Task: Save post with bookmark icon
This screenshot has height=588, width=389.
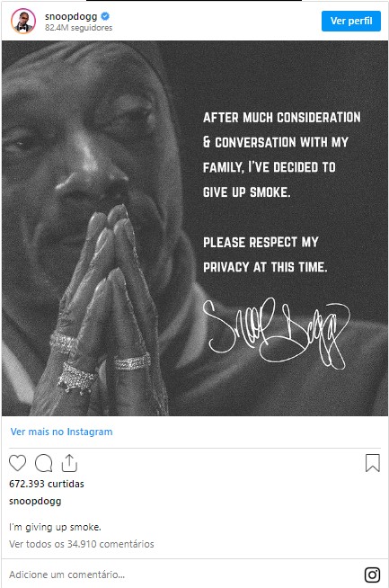Action: click(373, 463)
